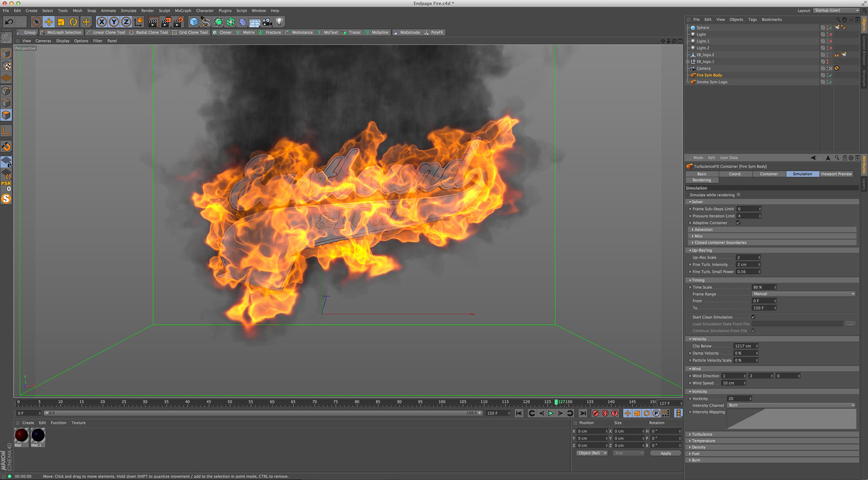Activate the Rotate tool in top toolbar
Screen dimensions: 868x480
click(x=73, y=22)
